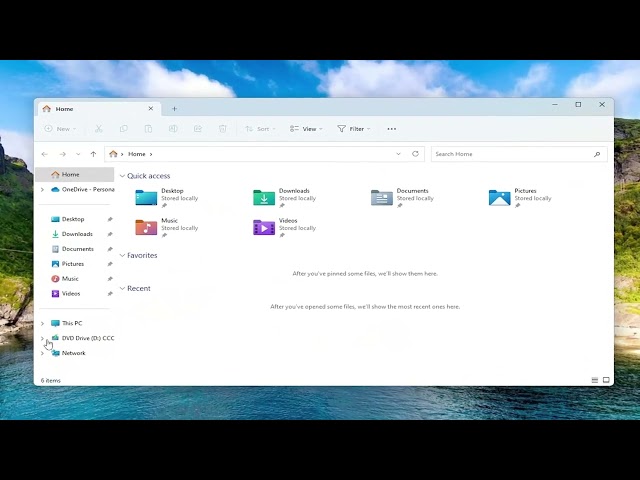Open the Pictures folder in Quick access
Viewport: 640px width, 480px height.
(x=520, y=198)
